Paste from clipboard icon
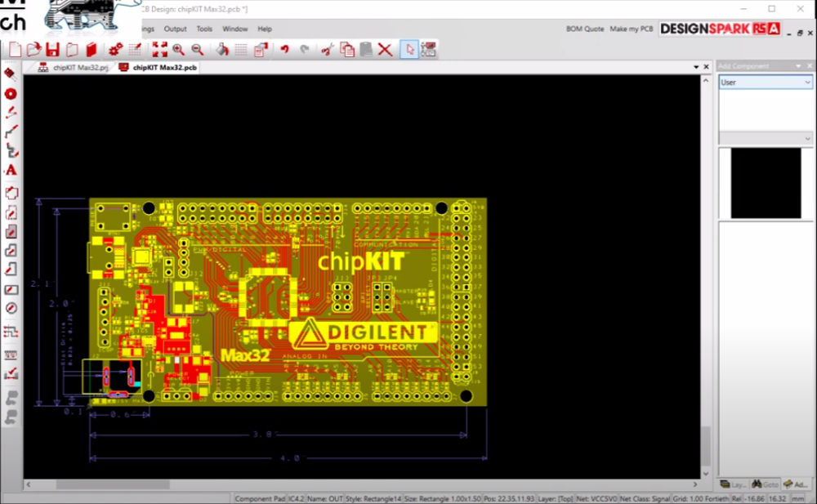The height and width of the screenshot is (504, 817). coord(366,50)
